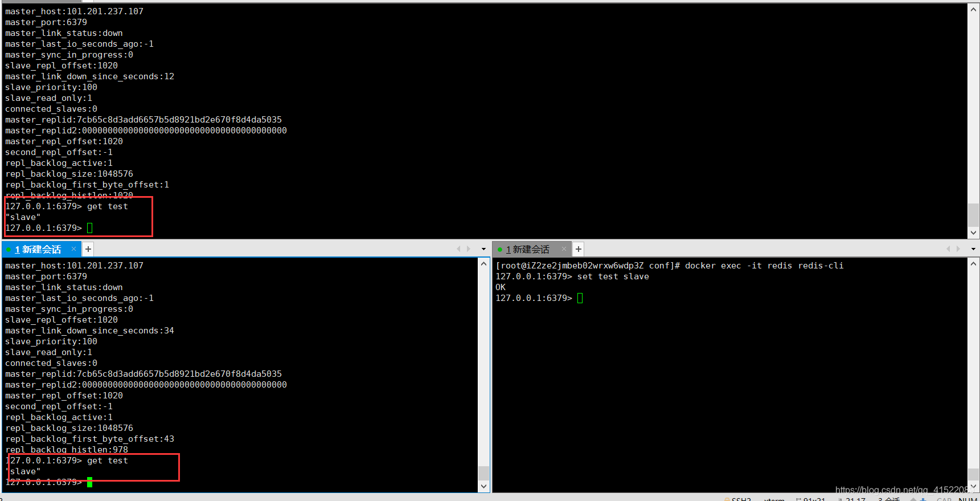Click the master_replid2 zeros line in bottom-left pane
The height and width of the screenshot is (501, 980).
coord(146,385)
